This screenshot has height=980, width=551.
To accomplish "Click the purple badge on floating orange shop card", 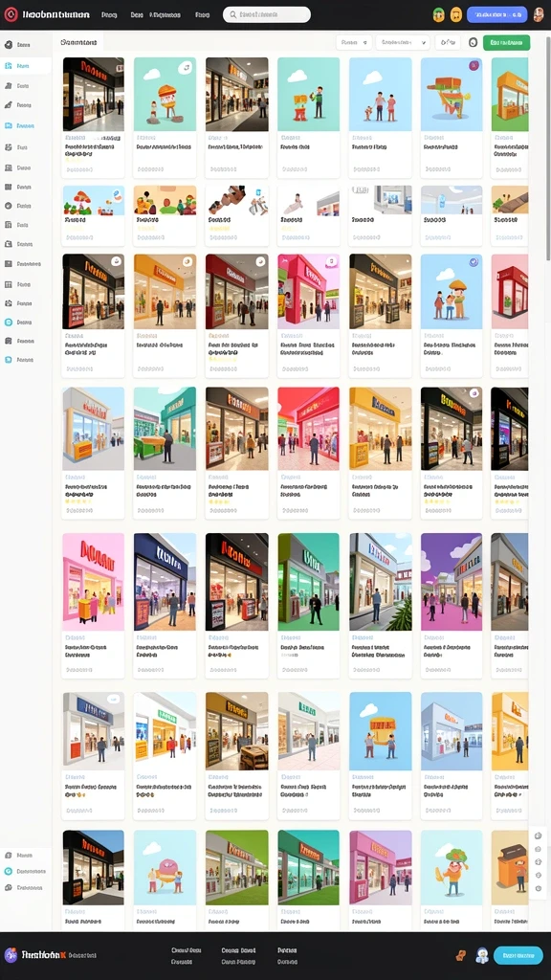I will tap(474, 66).
